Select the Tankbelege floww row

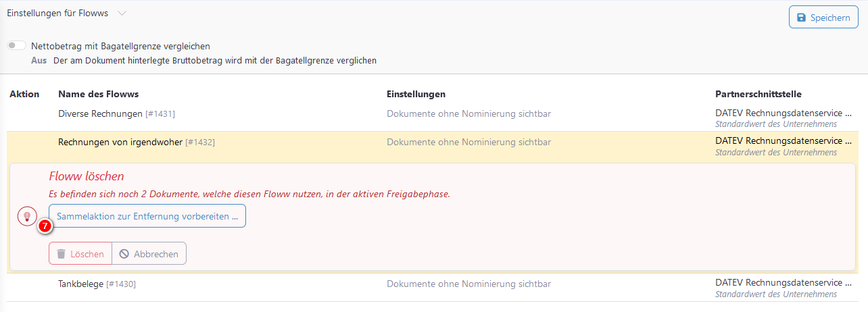point(81,284)
